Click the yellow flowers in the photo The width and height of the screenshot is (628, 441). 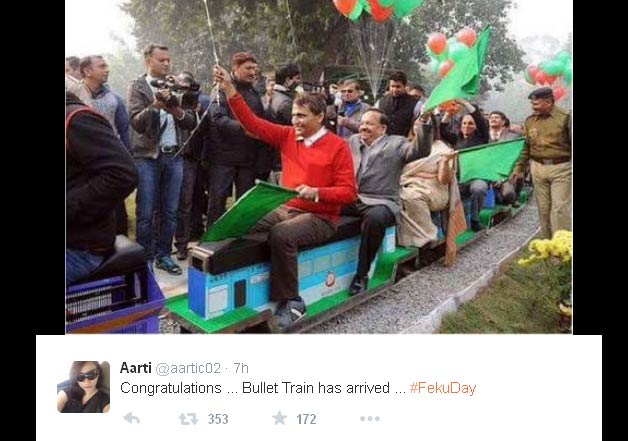point(548,248)
